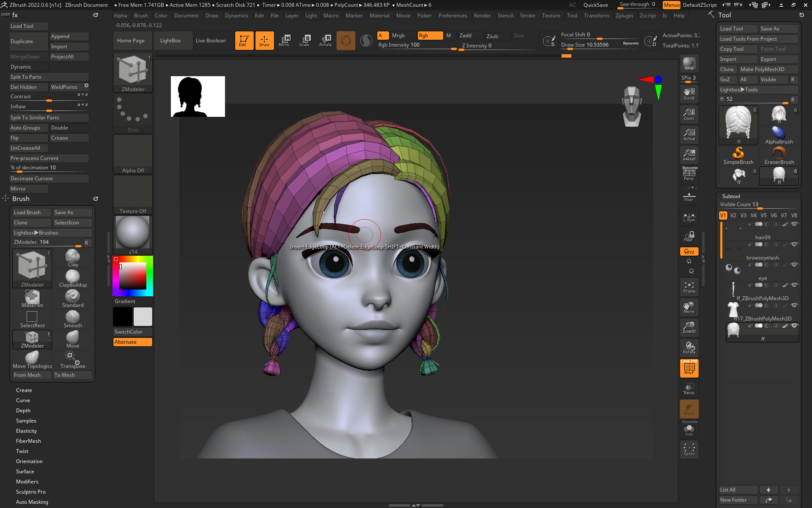Screen dimensions: 812x508
Task: Open the Stroke menu
Action: click(527, 16)
